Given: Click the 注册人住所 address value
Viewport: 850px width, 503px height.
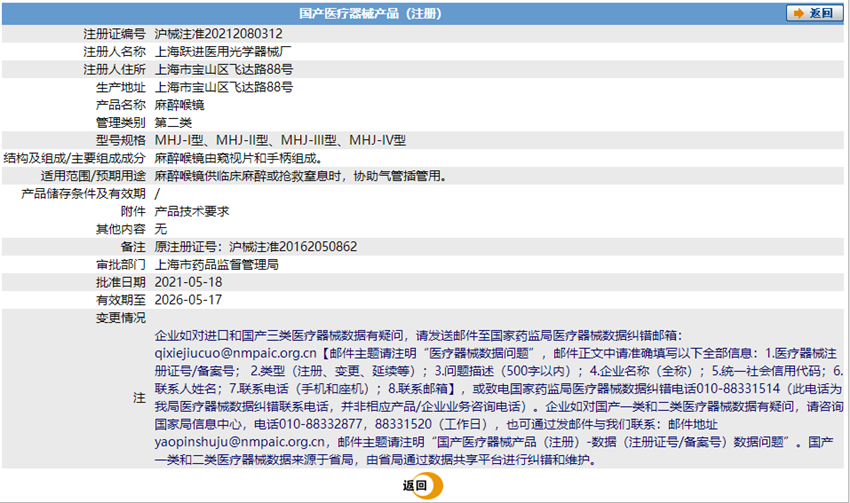Looking at the screenshot, I should (224, 69).
